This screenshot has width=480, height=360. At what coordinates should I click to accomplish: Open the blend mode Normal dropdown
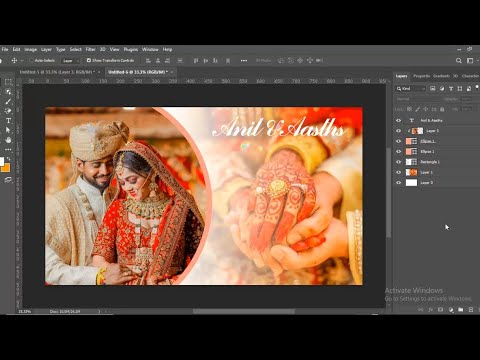pyautogui.click(x=418, y=99)
